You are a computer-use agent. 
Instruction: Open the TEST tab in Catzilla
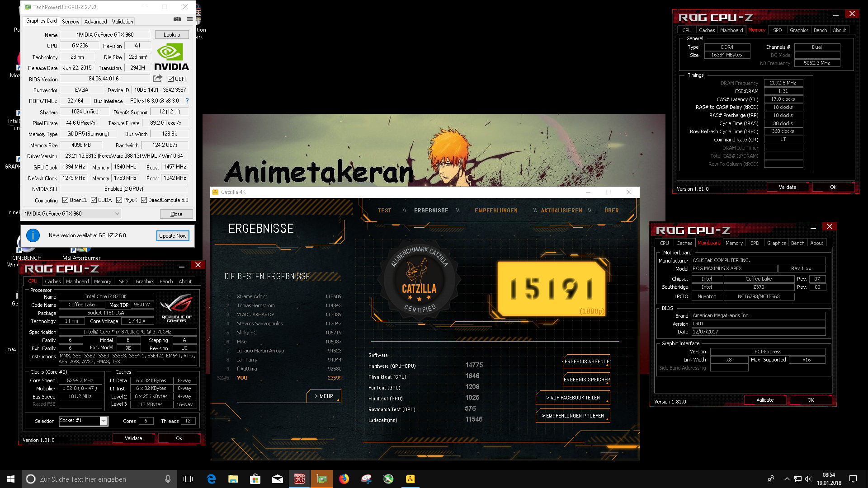385,211
